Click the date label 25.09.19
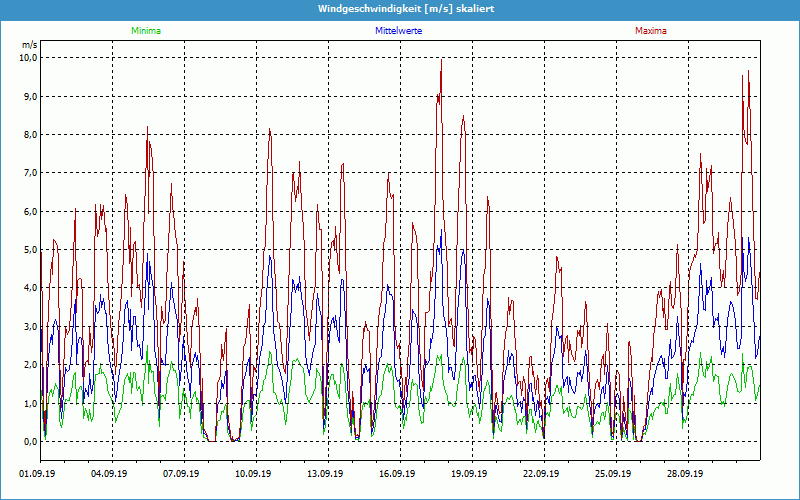This screenshot has height=500, width=800. (x=613, y=473)
